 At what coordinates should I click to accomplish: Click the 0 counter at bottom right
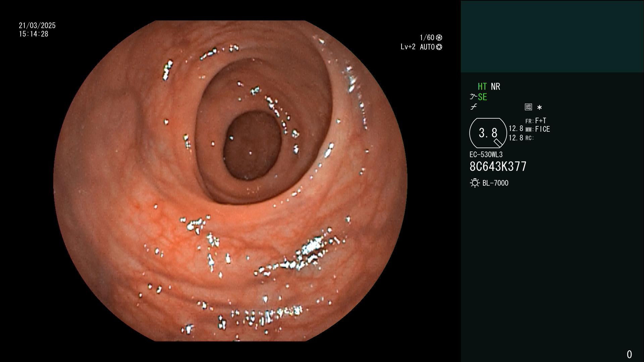click(x=629, y=354)
